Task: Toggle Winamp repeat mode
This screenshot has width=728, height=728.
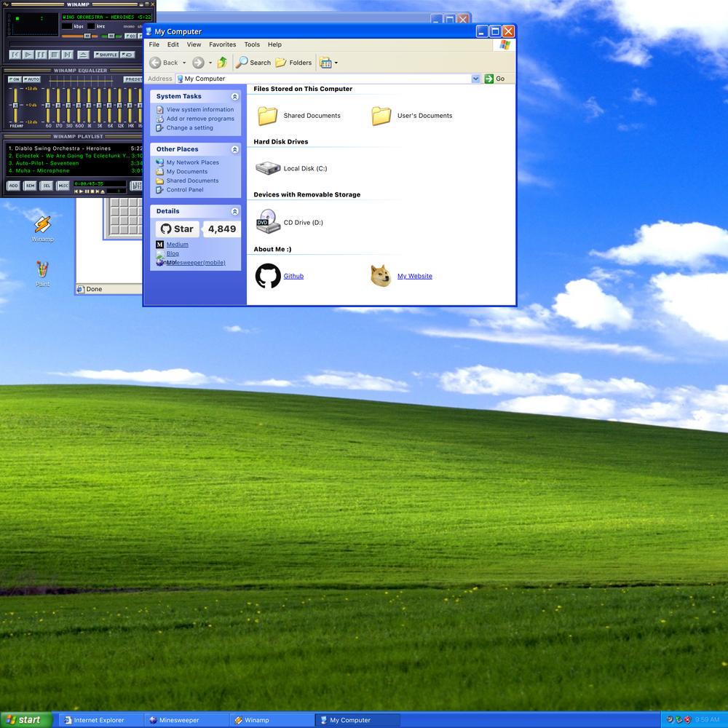Action: 127,55
